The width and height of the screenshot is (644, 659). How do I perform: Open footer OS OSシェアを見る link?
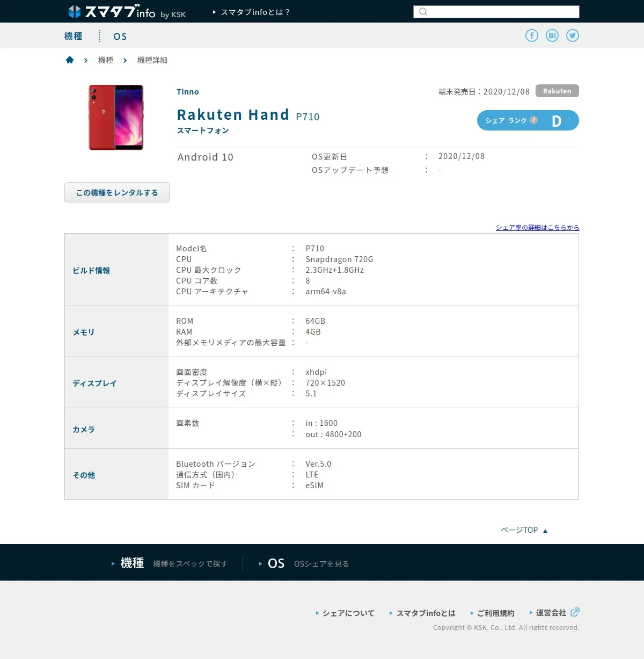304,563
